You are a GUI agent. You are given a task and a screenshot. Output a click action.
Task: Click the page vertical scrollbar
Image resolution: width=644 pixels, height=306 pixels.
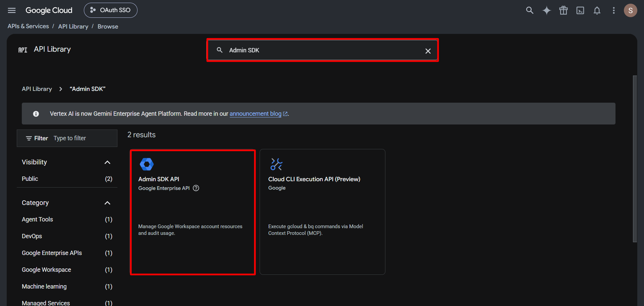[x=635, y=159]
